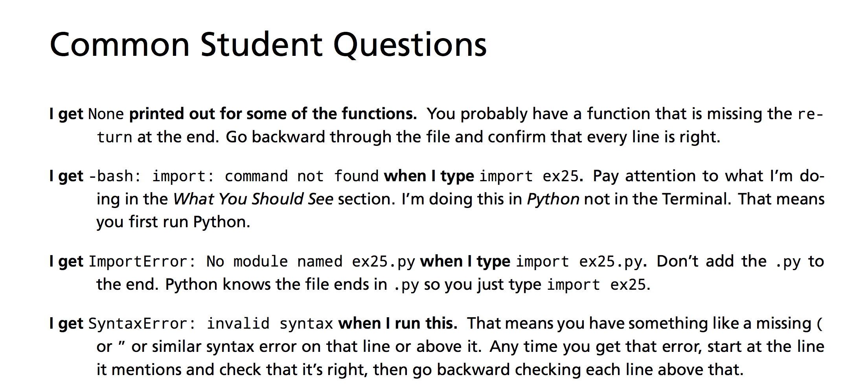Click the sentence "you first run Python."
This screenshot has width=868, height=390.
pos(173,223)
